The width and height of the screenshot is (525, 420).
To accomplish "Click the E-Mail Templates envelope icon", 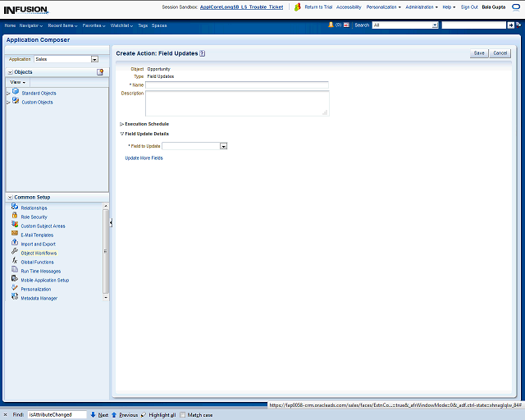I will tap(15, 235).
